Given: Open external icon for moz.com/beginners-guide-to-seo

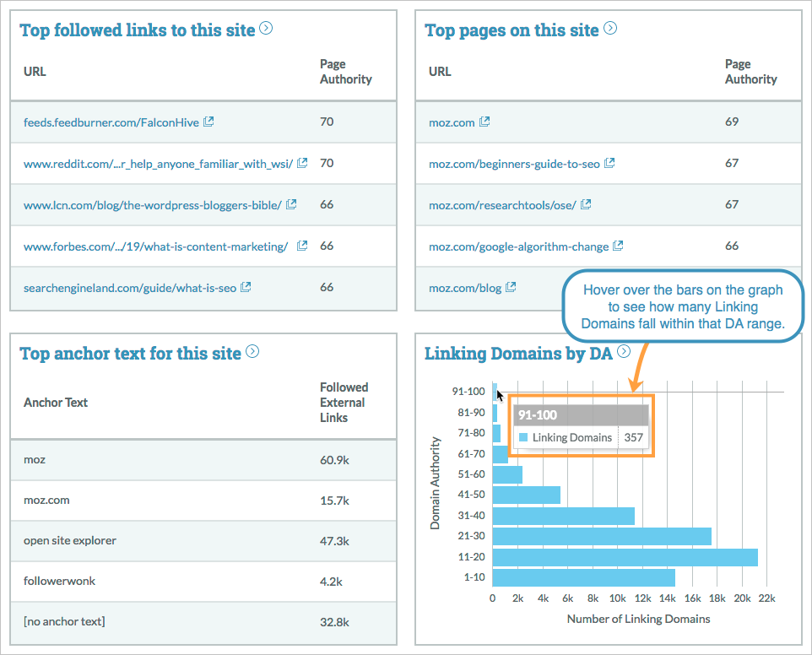Looking at the screenshot, I should [610, 163].
